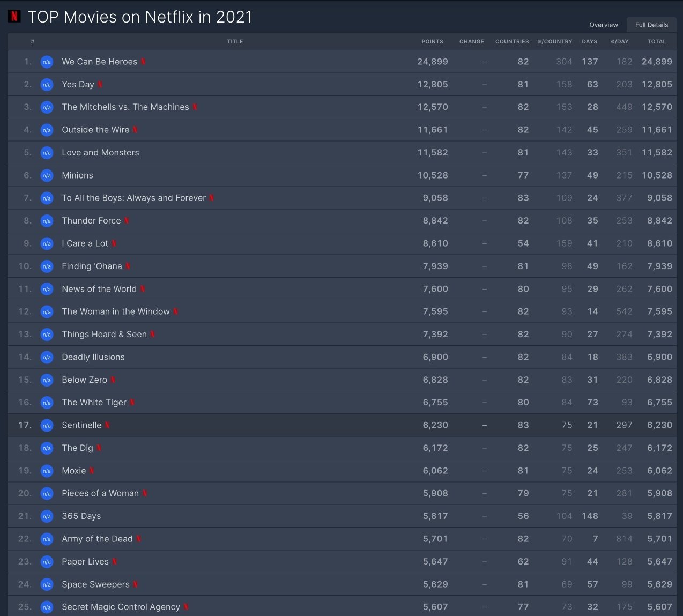This screenshot has width=683, height=616.
Task: Click the n/a badge beside Yes Day
Action: point(47,85)
